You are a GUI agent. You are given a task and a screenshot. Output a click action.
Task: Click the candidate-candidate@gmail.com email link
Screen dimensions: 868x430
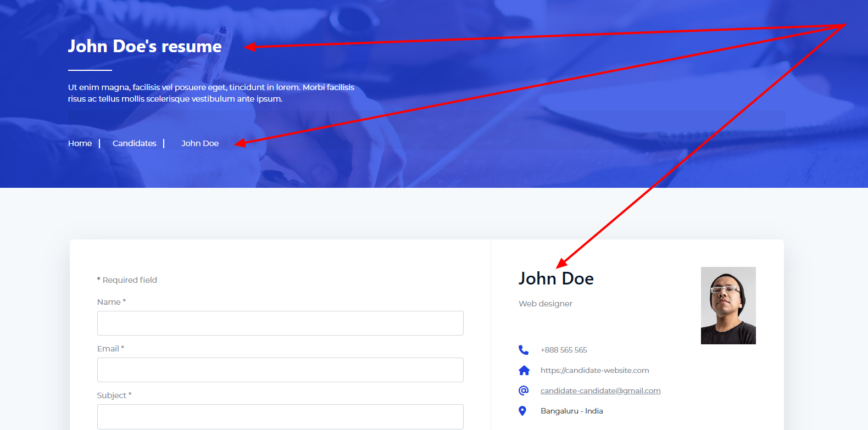(600, 390)
